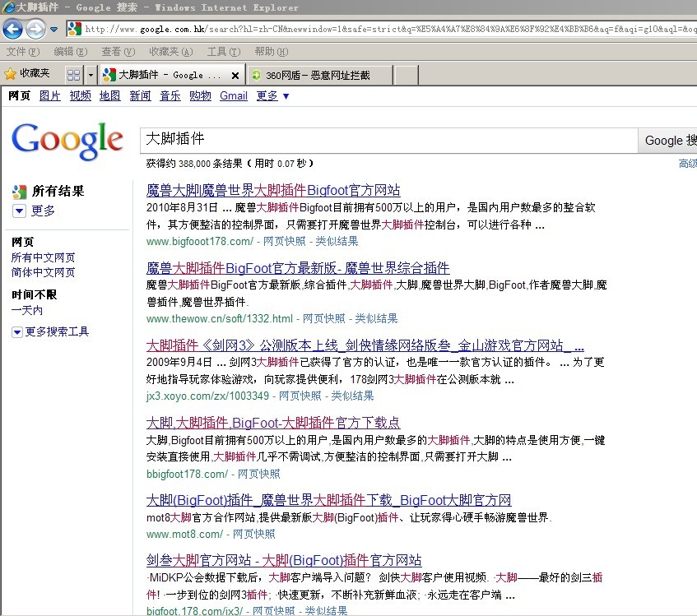The height and width of the screenshot is (616, 697).
Task: Open the 帮助 menu
Action: pos(272,52)
